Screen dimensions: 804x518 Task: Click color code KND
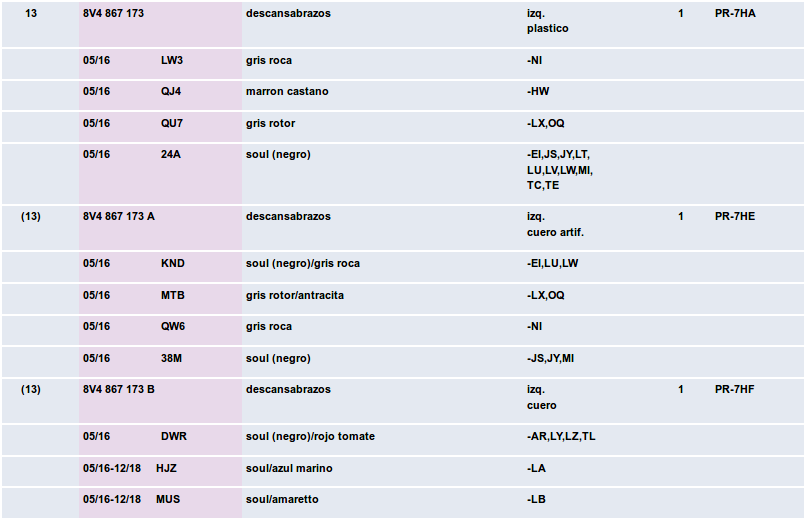coord(173,264)
